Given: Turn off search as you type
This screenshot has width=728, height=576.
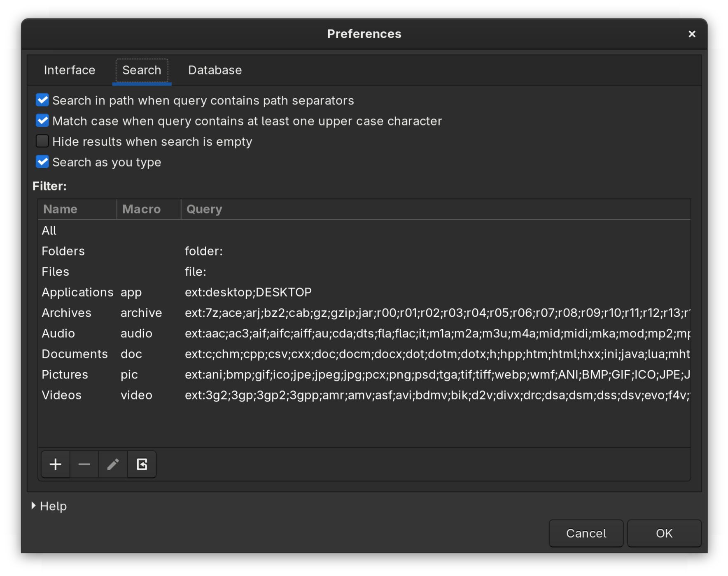Looking at the screenshot, I should point(42,161).
